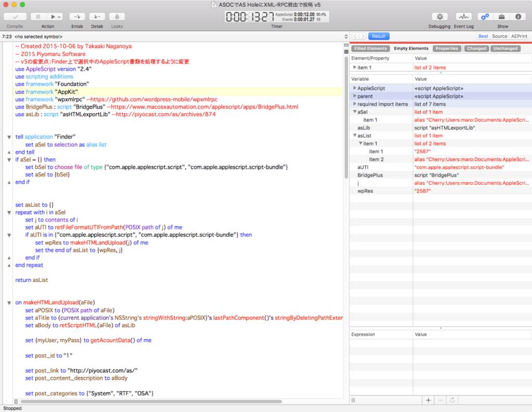532x412 pixels.
Task: Entab the script source
Action: pyautogui.click(x=78, y=16)
